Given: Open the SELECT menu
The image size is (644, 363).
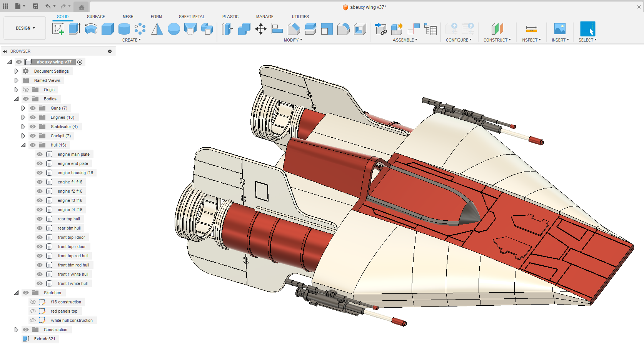Looking at the screenshot, I should 588,40.
